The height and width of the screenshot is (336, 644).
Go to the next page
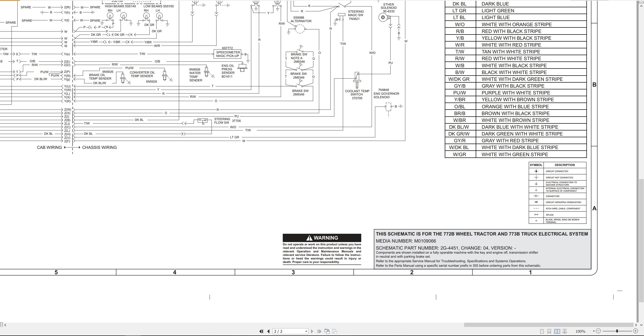pyautogui.click(x=312, y=331)
